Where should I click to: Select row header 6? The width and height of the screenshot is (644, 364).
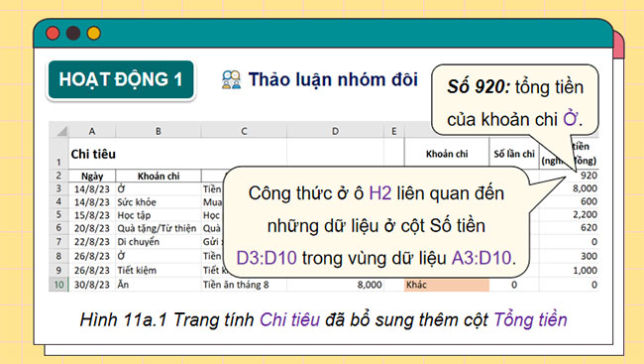coord(58,228)
